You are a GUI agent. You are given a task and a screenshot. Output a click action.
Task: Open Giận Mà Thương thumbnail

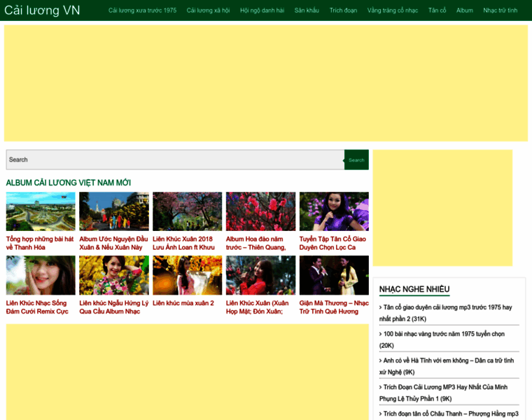[334, 275]
